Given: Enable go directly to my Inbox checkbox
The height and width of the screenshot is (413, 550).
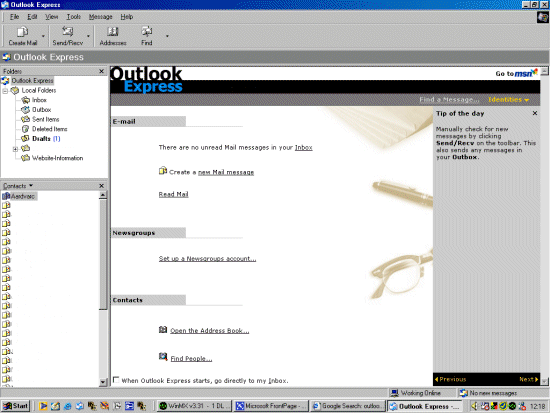Looking at the screenshot, I should click(x=116, y=380).
